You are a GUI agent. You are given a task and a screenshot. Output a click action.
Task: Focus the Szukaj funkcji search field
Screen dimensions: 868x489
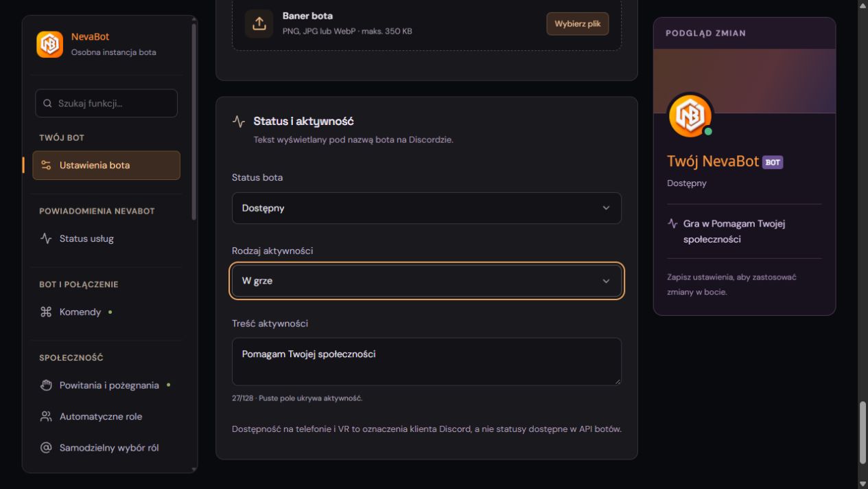106,103
